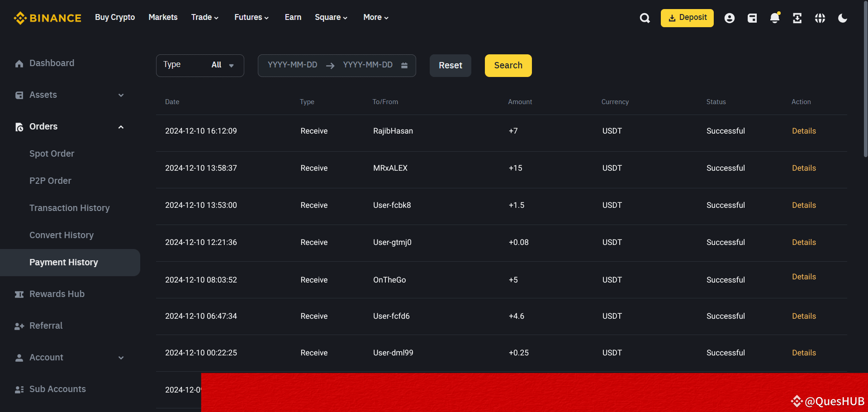Image resolution: width=868 pixels, height=412 pixels.
Task: Toggle dark mode moon icon
Action: tap(843, 18)
